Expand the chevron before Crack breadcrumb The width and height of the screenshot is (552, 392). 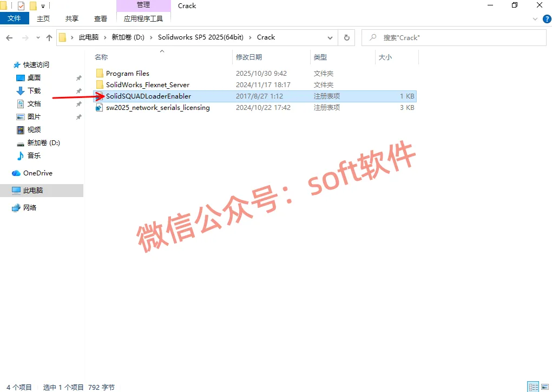pos(251,38)
